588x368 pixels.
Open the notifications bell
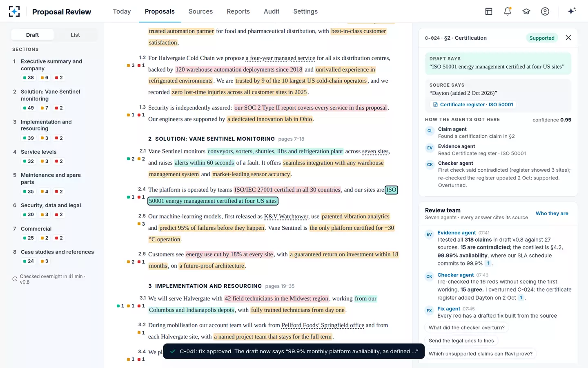(x=508, y=11)
